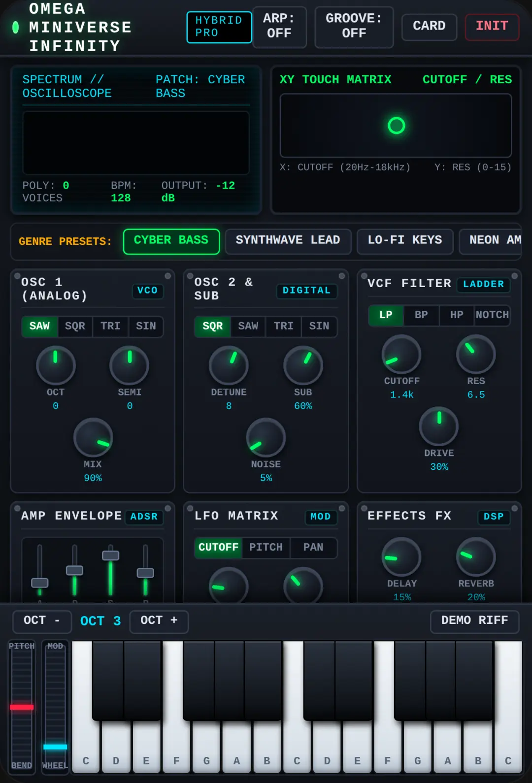Click the DSP badge on Effects FX
This screenshot has width=532, height=783.
(x=494, y=517)
